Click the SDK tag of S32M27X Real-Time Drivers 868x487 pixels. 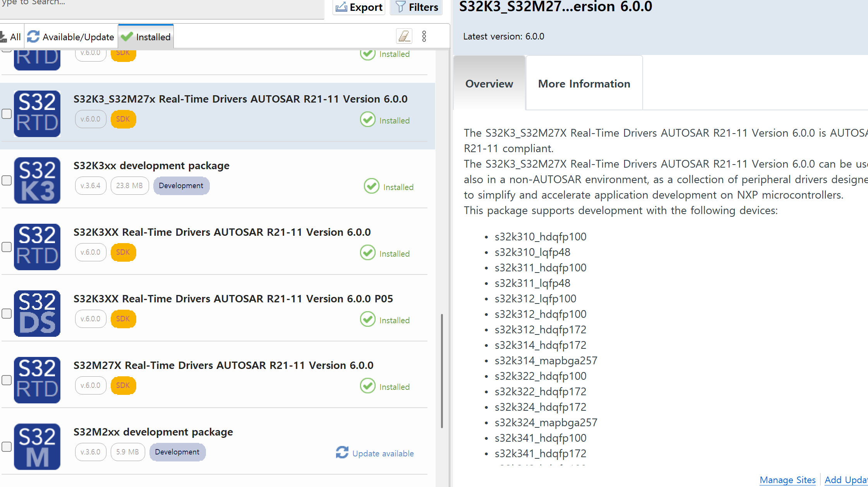click(x=123, y=386)
